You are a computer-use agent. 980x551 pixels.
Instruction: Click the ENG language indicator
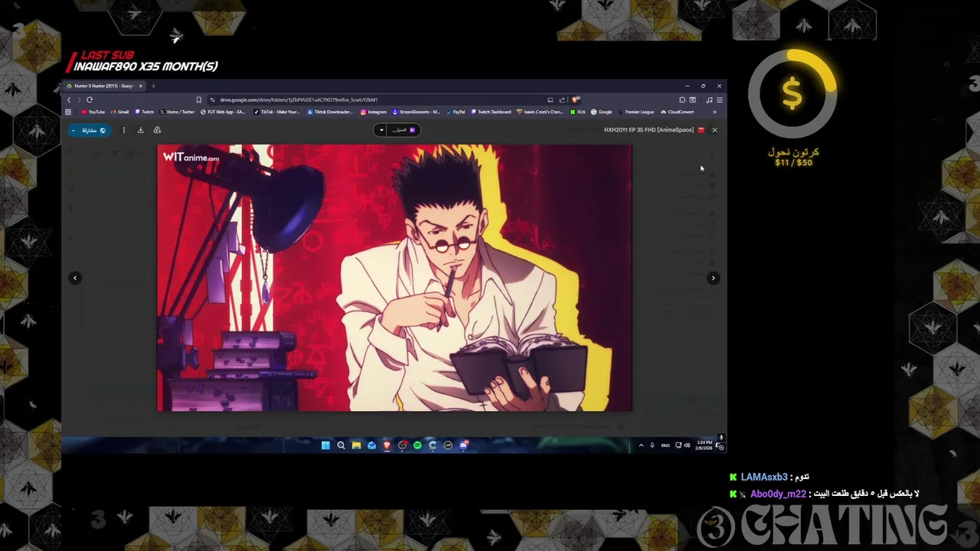[x=665, y=445]
